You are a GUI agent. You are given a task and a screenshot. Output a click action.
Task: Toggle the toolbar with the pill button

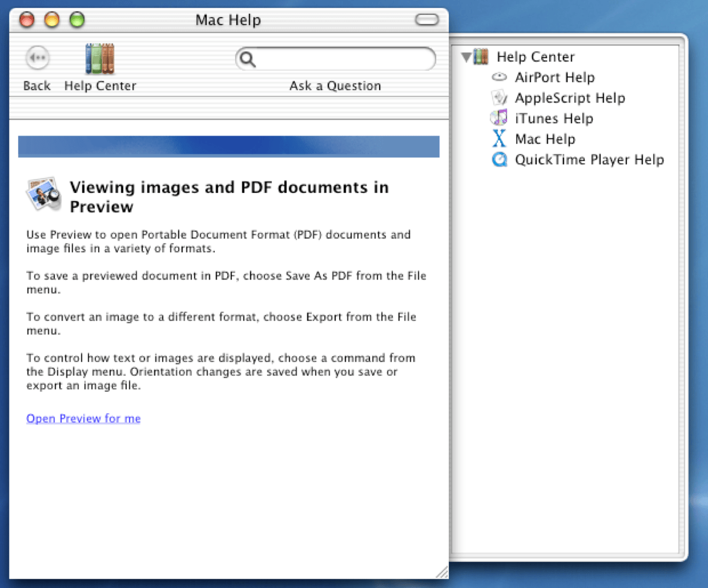427,20
